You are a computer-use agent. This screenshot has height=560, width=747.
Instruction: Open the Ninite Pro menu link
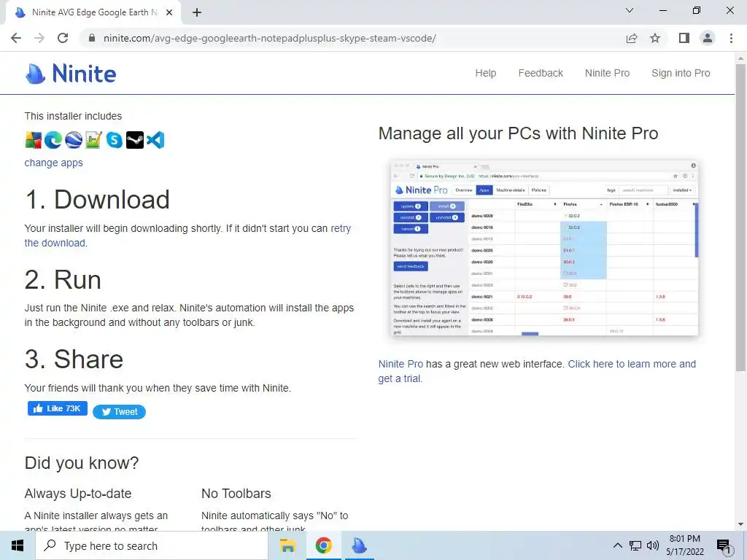608,74
